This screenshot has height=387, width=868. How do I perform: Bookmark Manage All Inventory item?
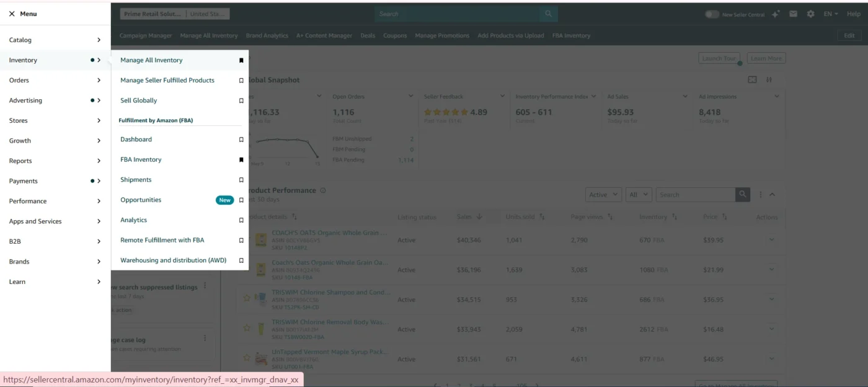click(241, 60)
